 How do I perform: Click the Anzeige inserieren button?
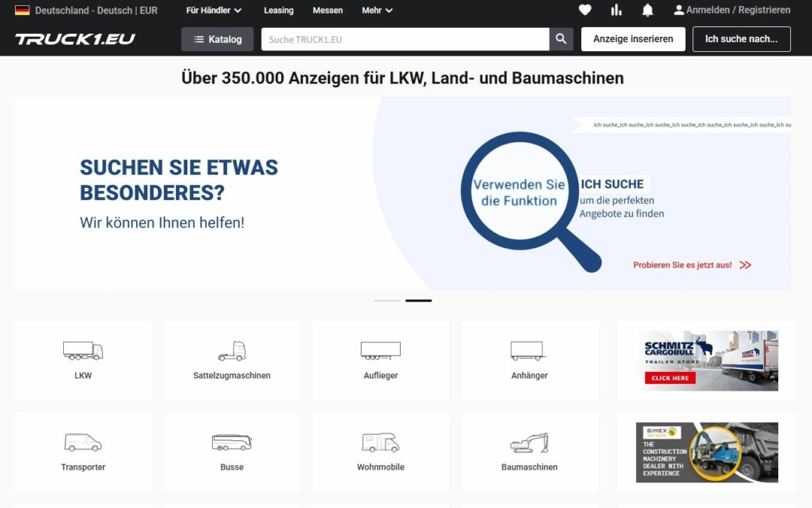click(633, 38)
